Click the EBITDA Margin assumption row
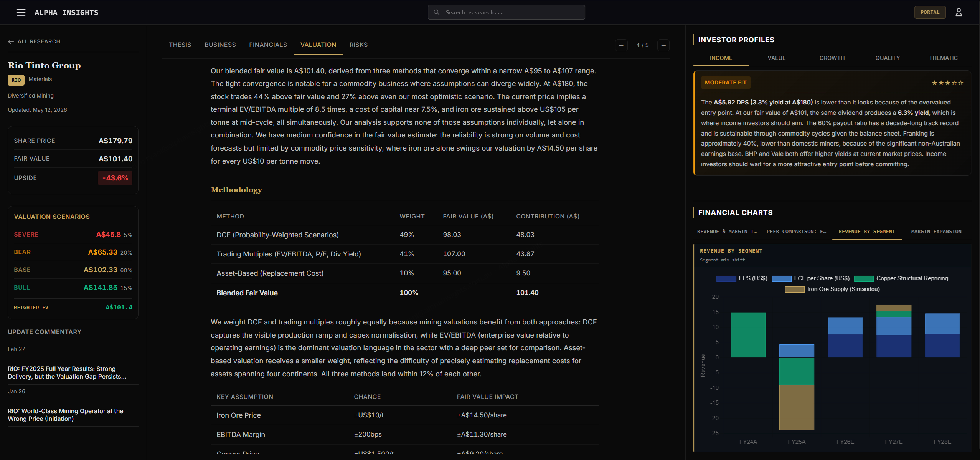The height and width of the screenshot is (460, 980). [404, 435]
